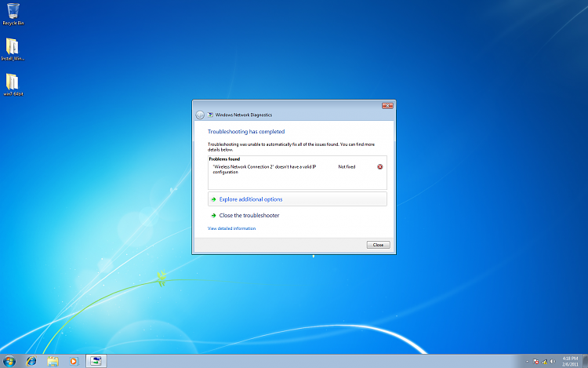Open the Recycle Bin desktop icon

coord(13,14)
